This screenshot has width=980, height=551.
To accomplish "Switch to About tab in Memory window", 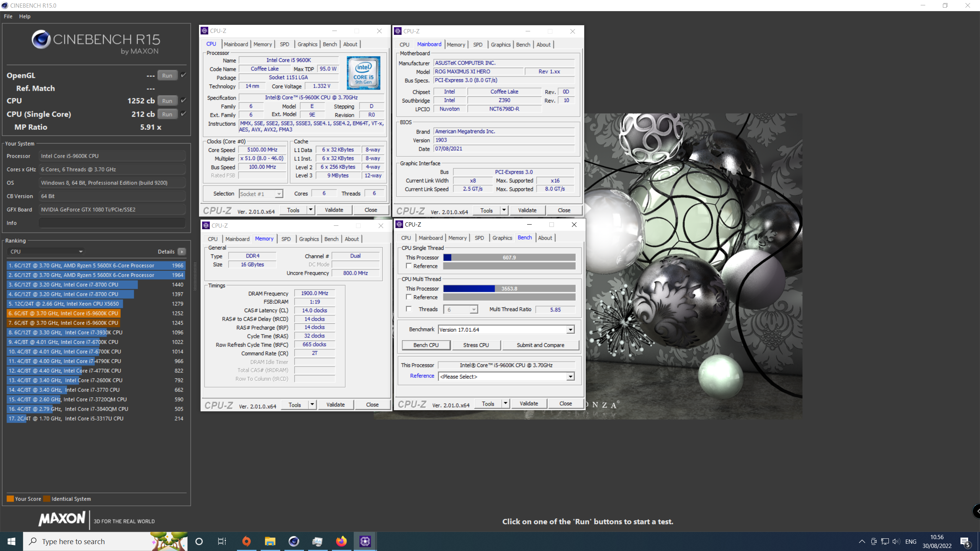I will [352, 239].
